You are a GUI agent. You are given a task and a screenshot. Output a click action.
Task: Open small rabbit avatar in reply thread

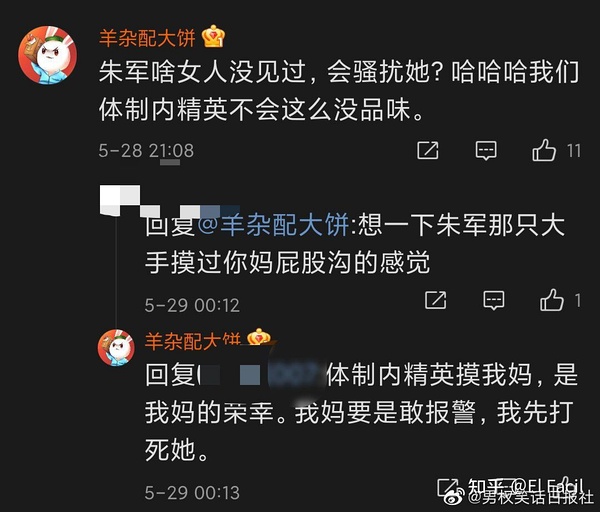click(116, 347)
